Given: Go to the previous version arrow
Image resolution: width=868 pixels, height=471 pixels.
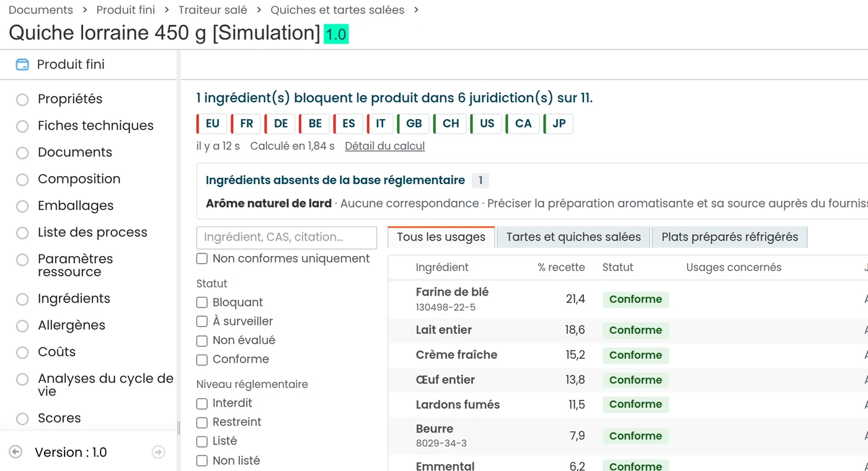Looking at the screenshot, I should (16, 452).
